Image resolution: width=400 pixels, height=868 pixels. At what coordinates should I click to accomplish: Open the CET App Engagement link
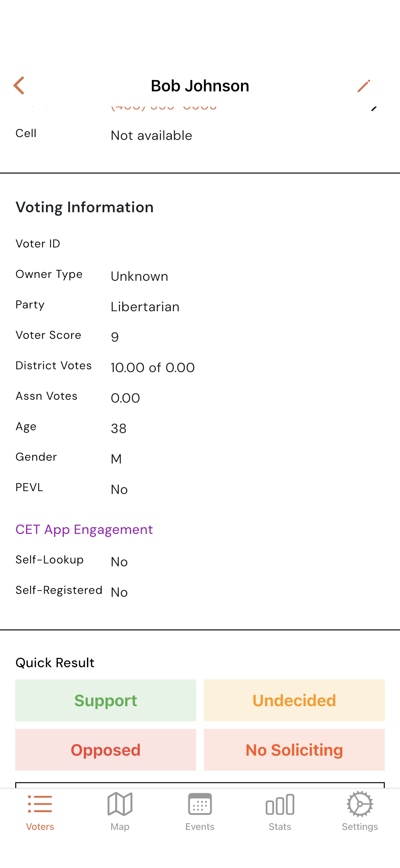coord(84,529)
